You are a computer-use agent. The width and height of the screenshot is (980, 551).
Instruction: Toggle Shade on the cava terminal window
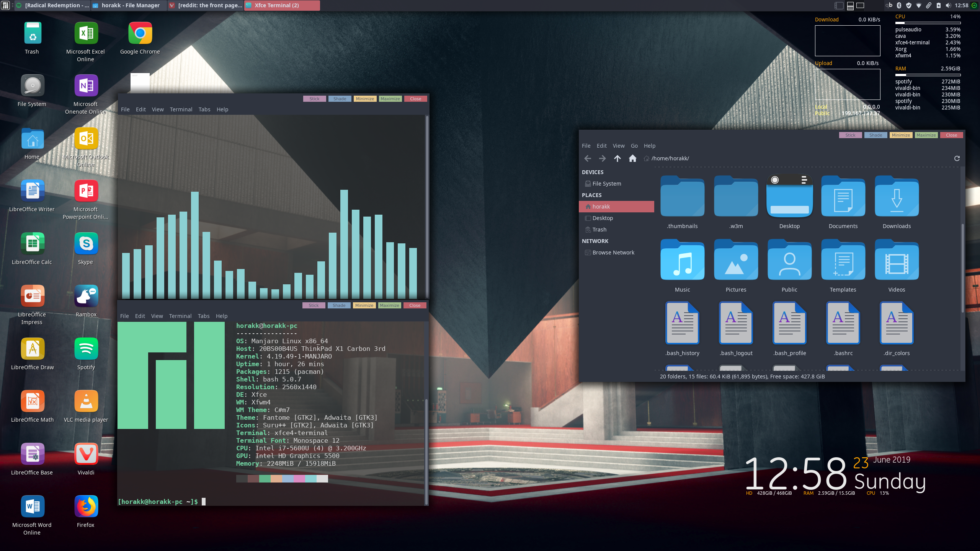[x=340, y=99]
